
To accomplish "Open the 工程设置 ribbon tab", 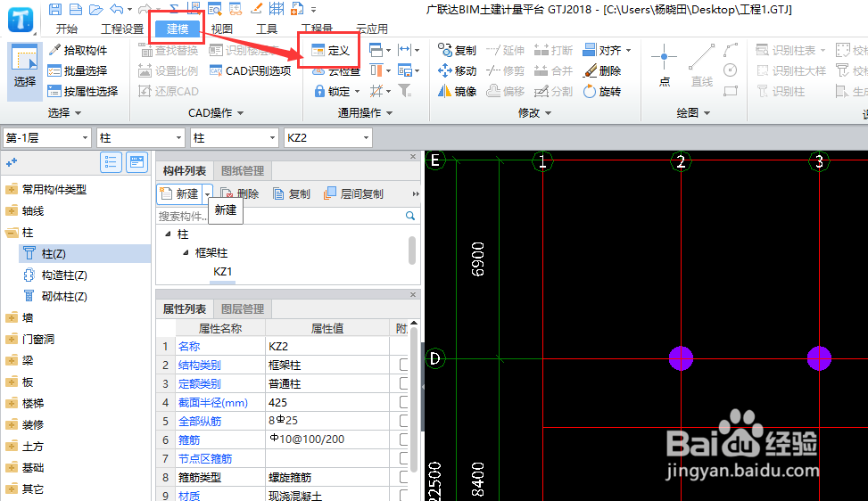I will coord(122,29).
